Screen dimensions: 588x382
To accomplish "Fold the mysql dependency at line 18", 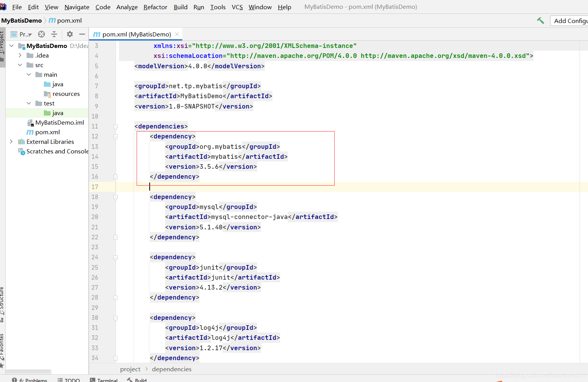I will point(116,197).
